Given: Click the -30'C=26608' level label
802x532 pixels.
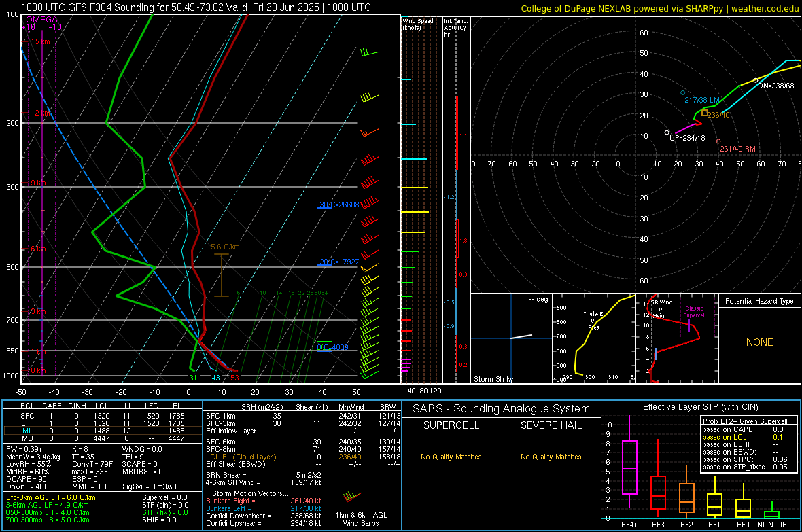Looking at the screenshot, I should (338, 205).
